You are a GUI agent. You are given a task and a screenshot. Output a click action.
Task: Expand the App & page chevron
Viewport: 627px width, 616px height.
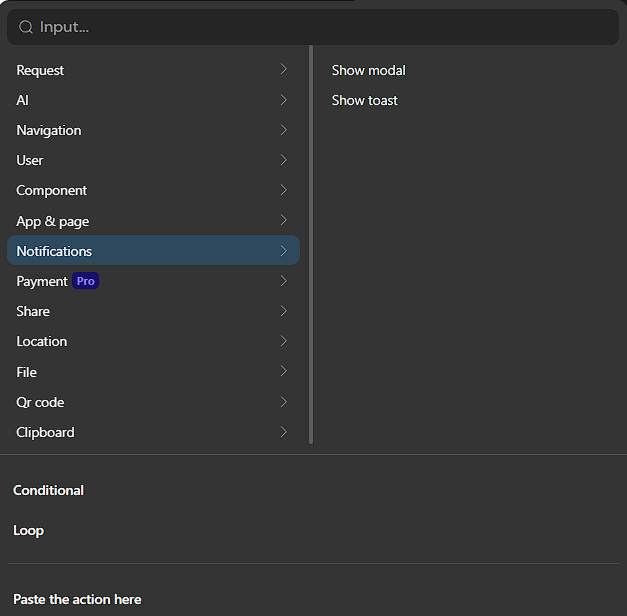pos(284,221)
